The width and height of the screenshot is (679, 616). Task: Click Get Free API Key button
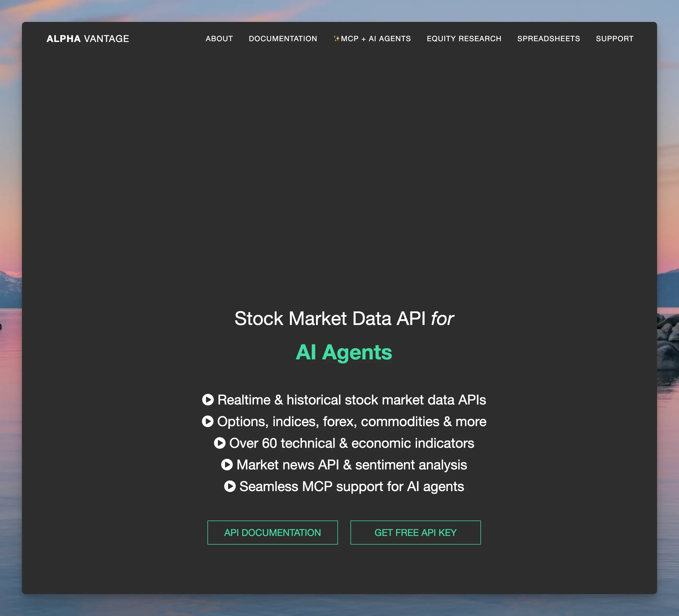click(415, 533)
